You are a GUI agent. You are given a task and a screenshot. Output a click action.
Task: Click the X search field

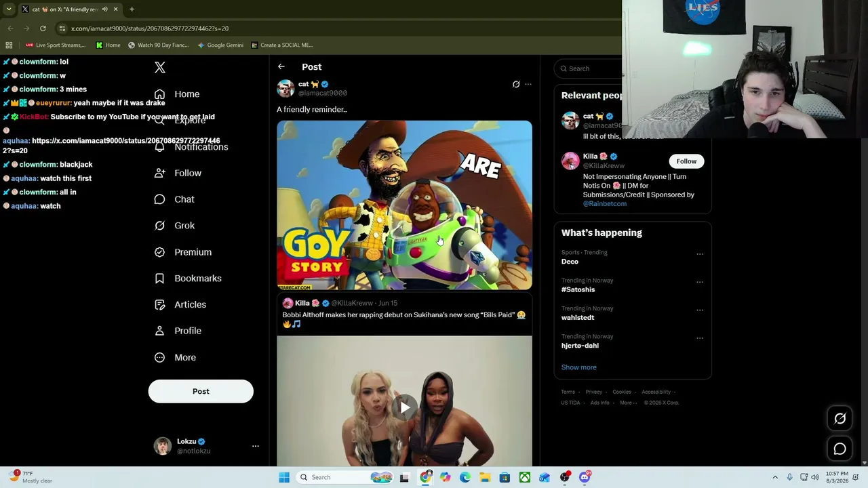pos(589,68)
